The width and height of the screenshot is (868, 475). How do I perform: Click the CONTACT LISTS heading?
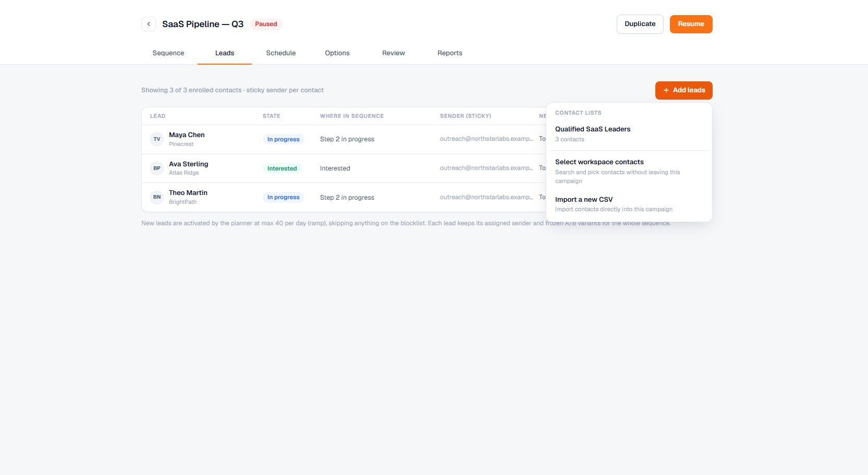578,113
